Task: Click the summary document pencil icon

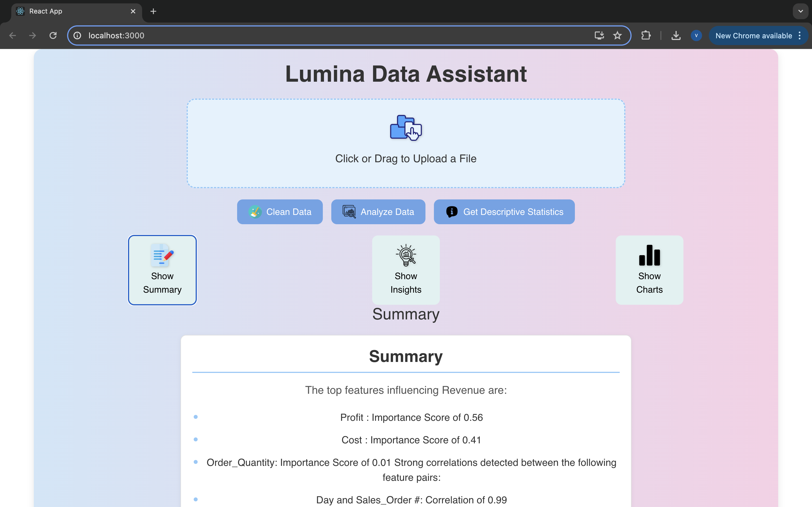Action: pos(162,255)
